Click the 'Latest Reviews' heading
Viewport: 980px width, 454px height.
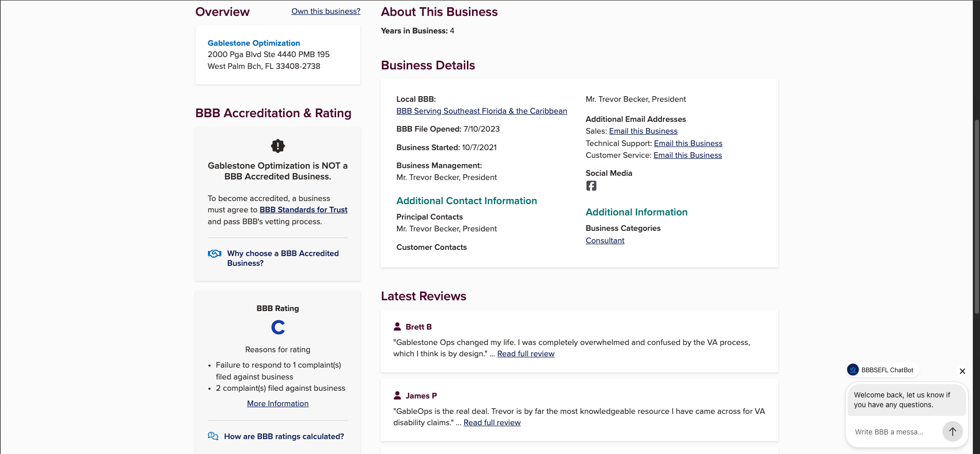click(x=424, y=296)
